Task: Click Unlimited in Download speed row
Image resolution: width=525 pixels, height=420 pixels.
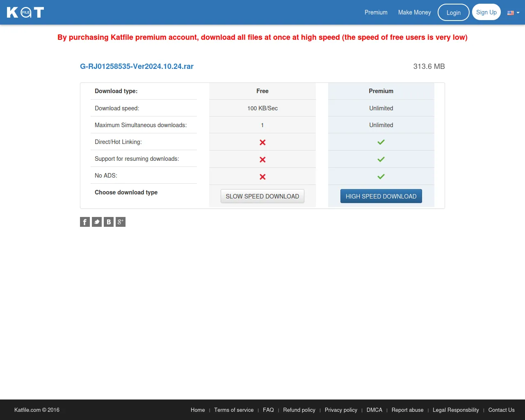Action: (x=381, y=108)
